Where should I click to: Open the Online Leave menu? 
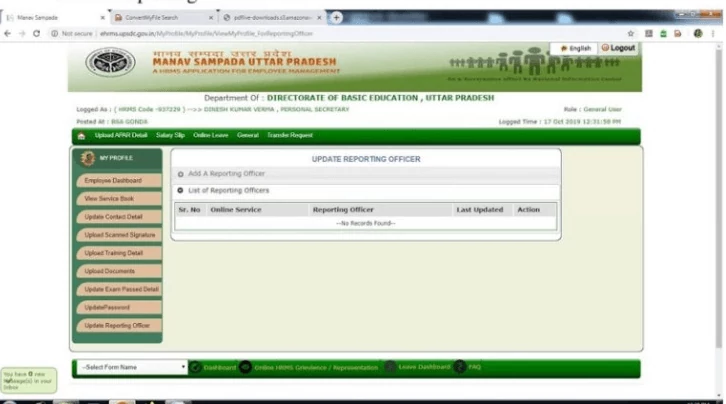[x=210, y=135]
